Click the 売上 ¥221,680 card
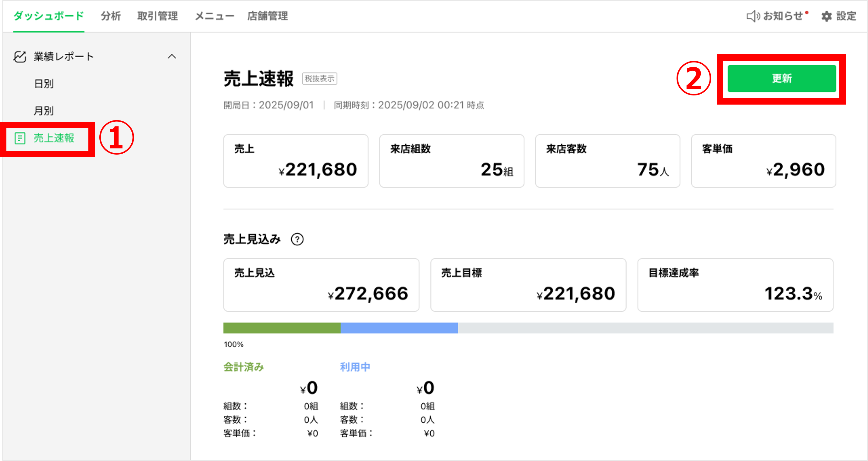Screen dimensions: 868x461 point(296,161)
